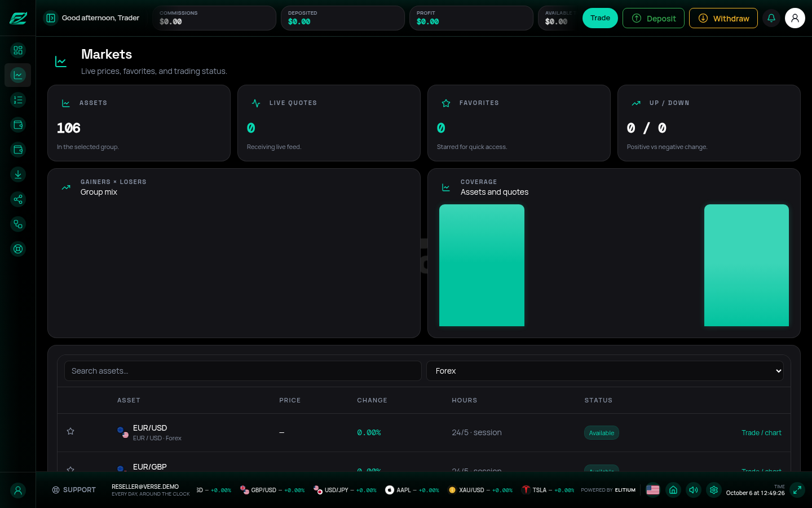Select the TSLA ticker in the footer
This screenshot has width=812, height=508.
pos(548,490)
